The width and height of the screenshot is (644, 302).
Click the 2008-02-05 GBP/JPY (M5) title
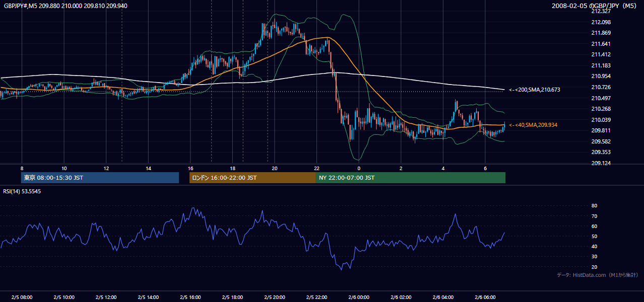[x=595, y=6]
